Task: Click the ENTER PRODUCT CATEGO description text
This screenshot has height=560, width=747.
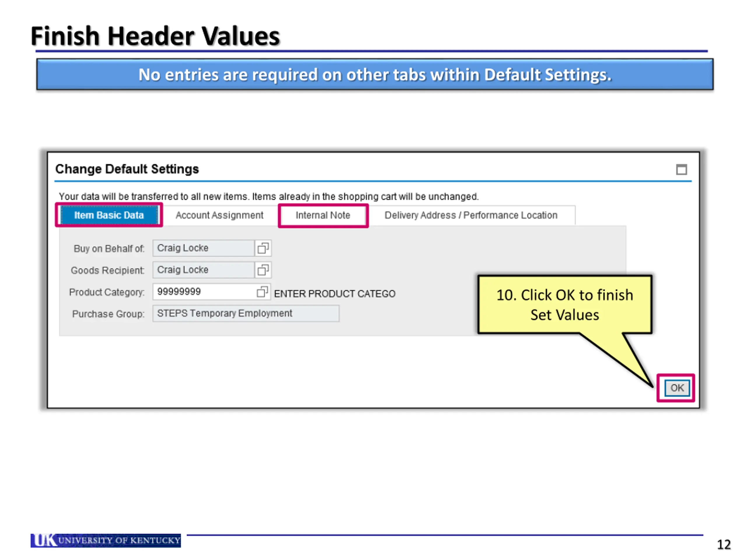Action: click(x=334, y=294)
